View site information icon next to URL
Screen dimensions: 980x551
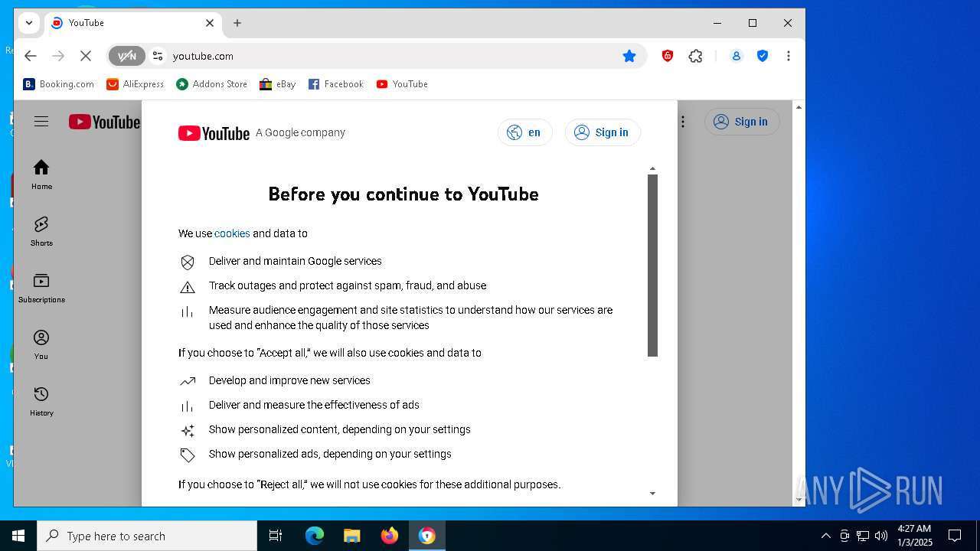(x=158, y=56)
